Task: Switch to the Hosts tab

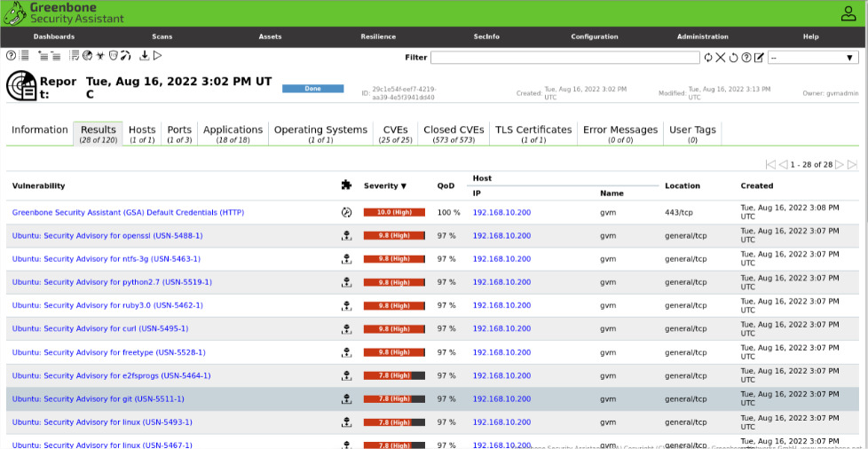Action: [142, 133]
